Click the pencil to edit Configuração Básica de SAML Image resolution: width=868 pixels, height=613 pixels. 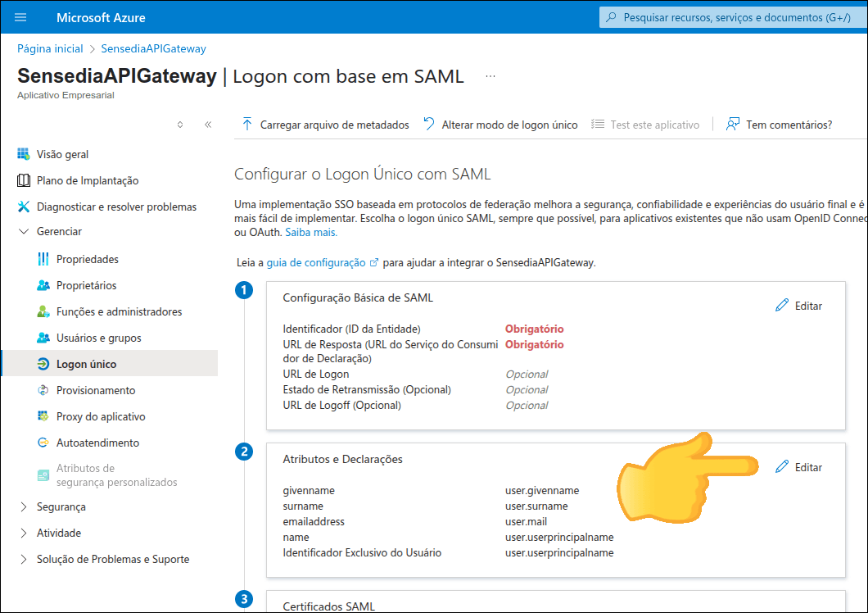[798, 305]
